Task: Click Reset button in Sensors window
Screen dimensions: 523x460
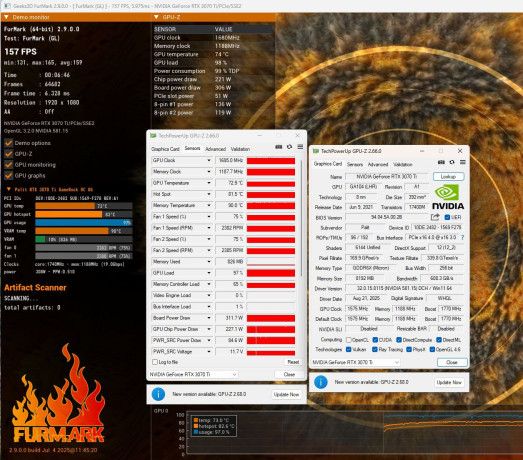Action: point(293,362)
